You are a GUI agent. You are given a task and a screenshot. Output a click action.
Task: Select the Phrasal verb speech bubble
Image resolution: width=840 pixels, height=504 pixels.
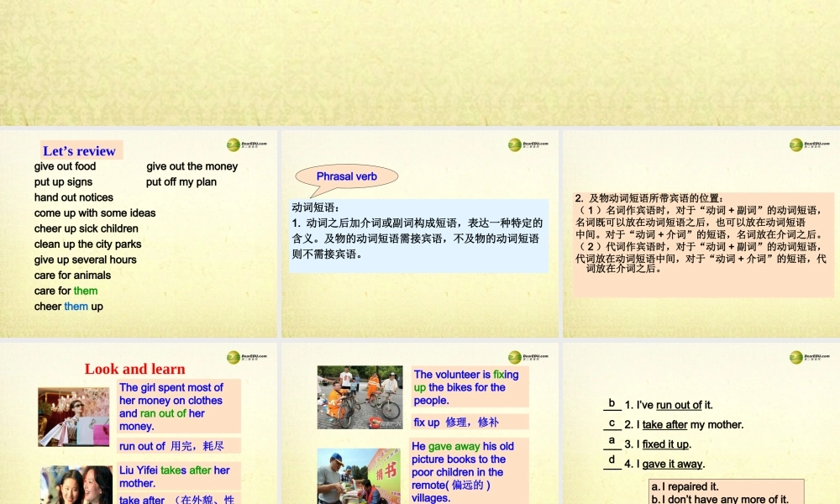point(345,176)
